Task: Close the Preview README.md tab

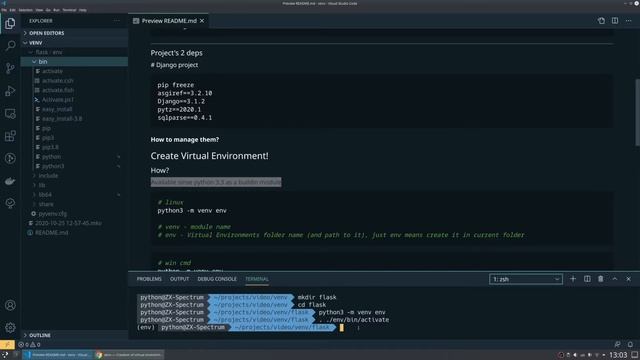Action: 202,20
